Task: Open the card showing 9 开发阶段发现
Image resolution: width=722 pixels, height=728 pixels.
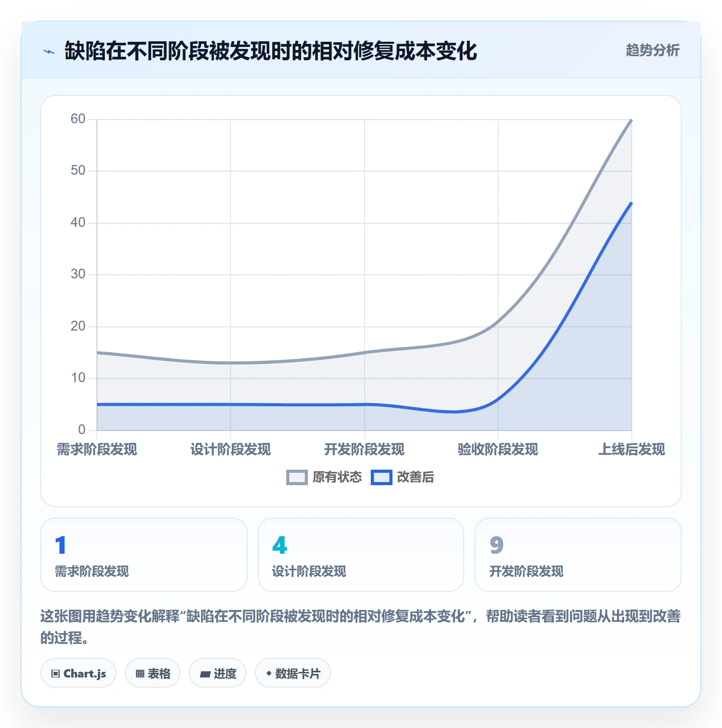Action: (x=578, y=555)
